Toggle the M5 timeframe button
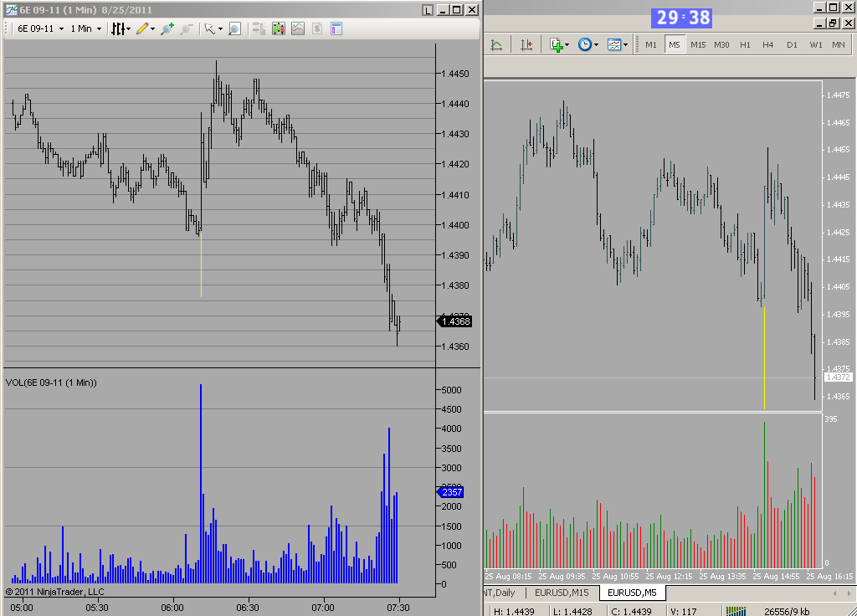This screenshot has height=616, width=857. click(x=675, y=45)
